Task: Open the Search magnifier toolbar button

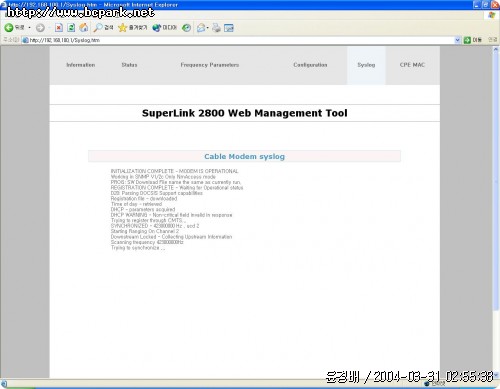Action: [103, 28]
